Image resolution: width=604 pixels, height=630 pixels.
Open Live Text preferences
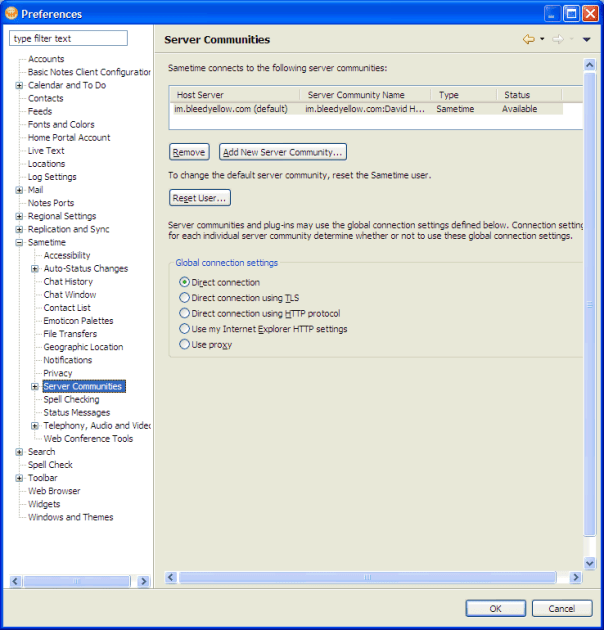pyautogui.click(x=46, y=151)
